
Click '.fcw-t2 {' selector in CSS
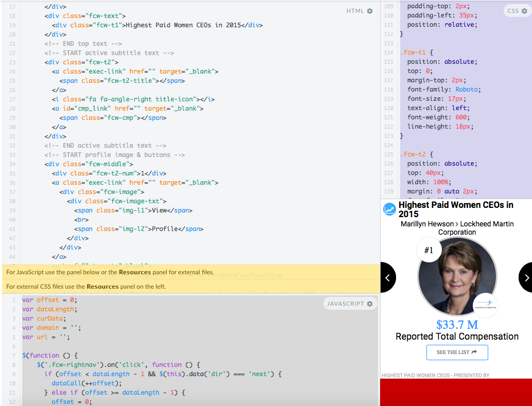tap(417, 154)
